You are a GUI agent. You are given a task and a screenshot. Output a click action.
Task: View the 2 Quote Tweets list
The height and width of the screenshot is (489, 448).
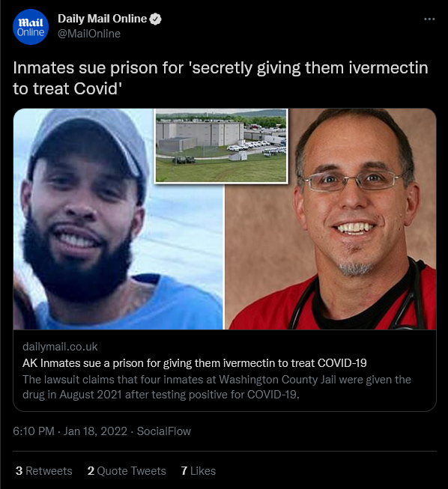tap(127, 470)
